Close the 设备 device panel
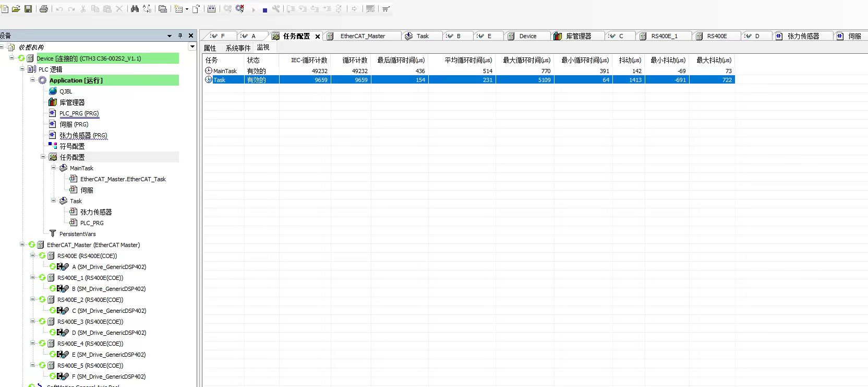This screenshot has width=868, height=387. pyautogui.click(x=191, y=36)
